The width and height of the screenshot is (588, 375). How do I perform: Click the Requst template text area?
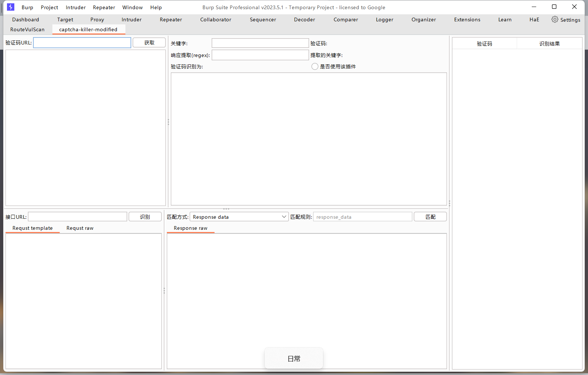(83, 301)
